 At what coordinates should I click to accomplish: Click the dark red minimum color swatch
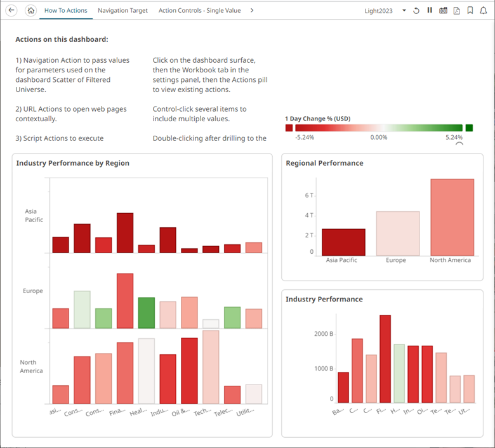[289, 128]
